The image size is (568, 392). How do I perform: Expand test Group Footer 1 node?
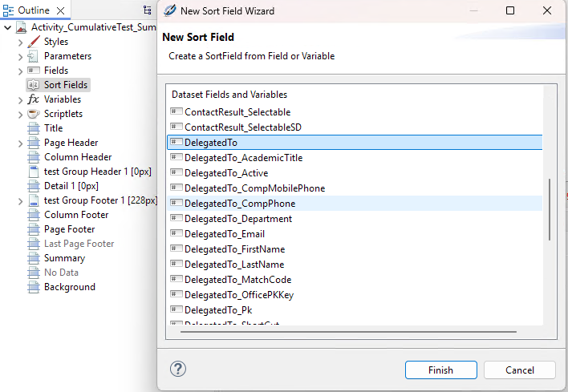[x=20, y=200]
